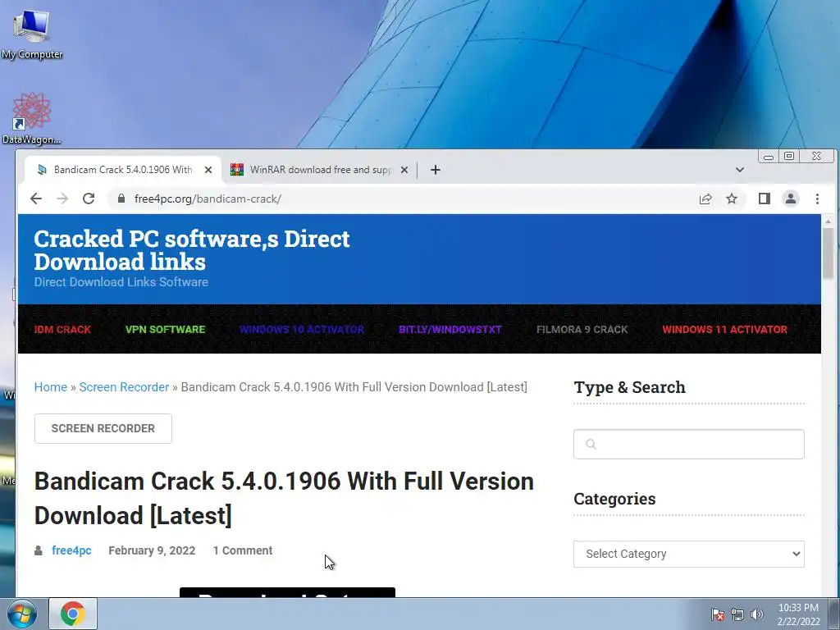Image resolution: width=840 pixels, height=630 pixels.
Task: Open the WINDOWS 11 ACTIVATOR menu item
Action: (x=725, y=330)
